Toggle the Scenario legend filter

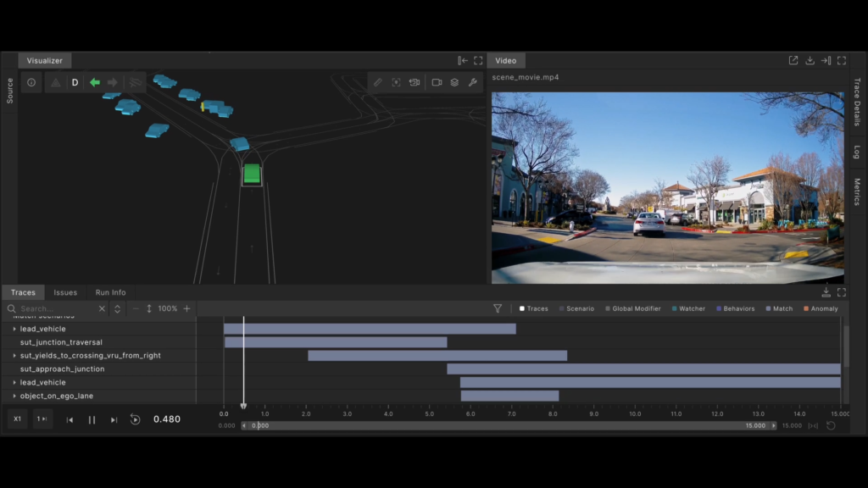[576, 308]
